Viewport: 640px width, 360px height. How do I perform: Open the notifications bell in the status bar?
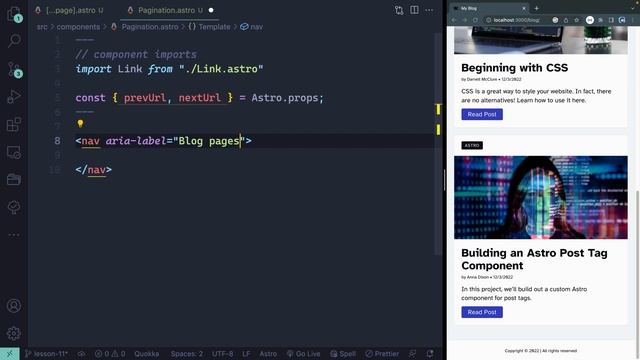[430, 354]
